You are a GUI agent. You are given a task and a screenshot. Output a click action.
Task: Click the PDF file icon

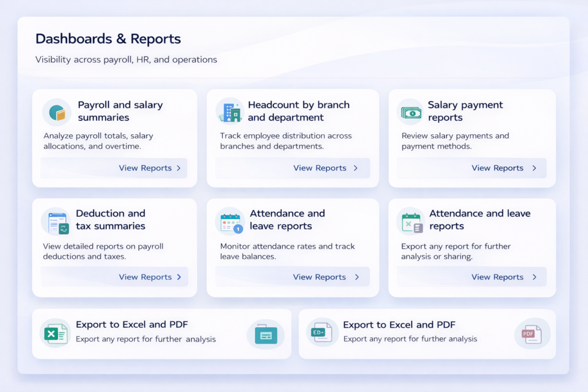pos(531,333)
